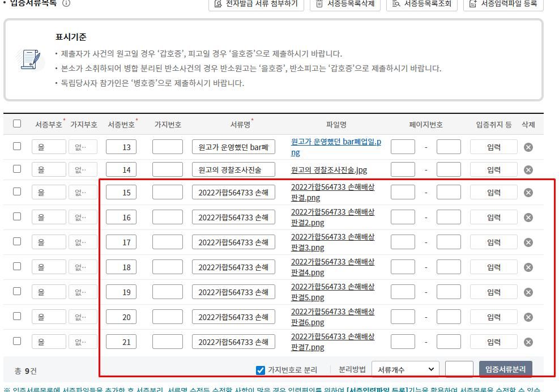Click the 서류명 field for exhibit 14
Image resolution: width=559 pixels, height=392 pixels.
233,170
